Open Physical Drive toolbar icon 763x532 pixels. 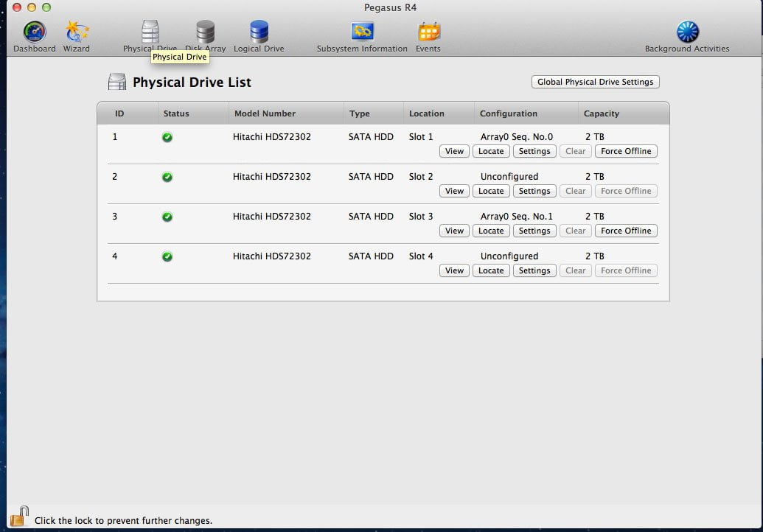[x=150, y=32]
